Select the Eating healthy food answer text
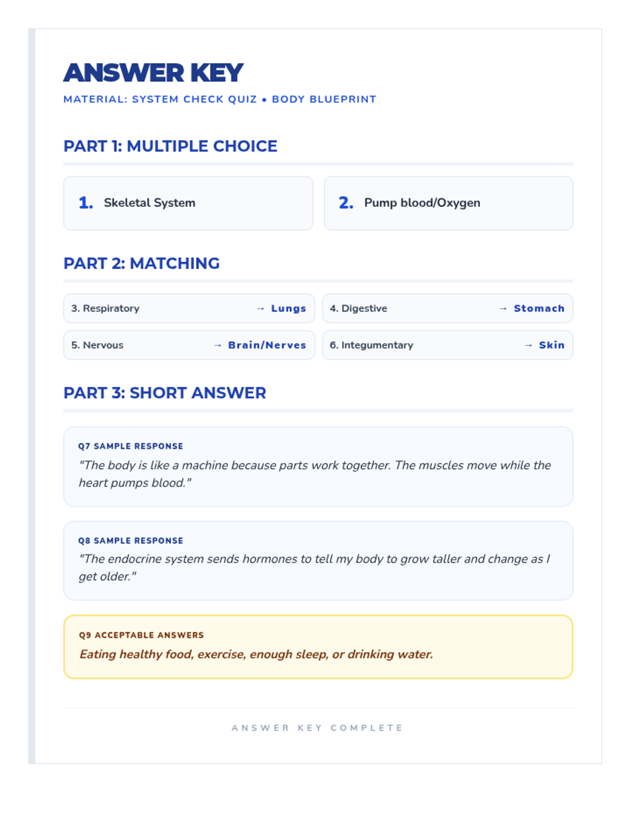This screenshot has height=840, width=630. pyautogui.click(x=256, y=654)
